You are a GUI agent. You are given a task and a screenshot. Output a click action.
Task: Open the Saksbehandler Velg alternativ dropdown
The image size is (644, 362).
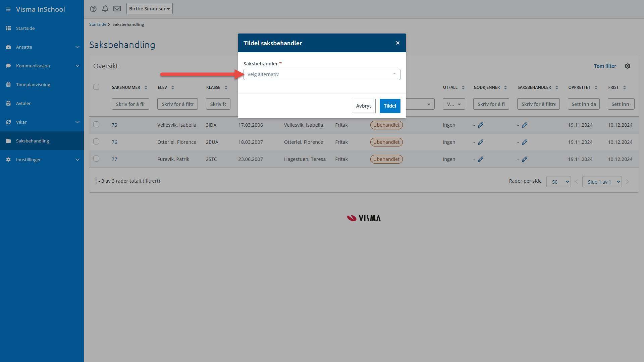(x=322, y=74)
